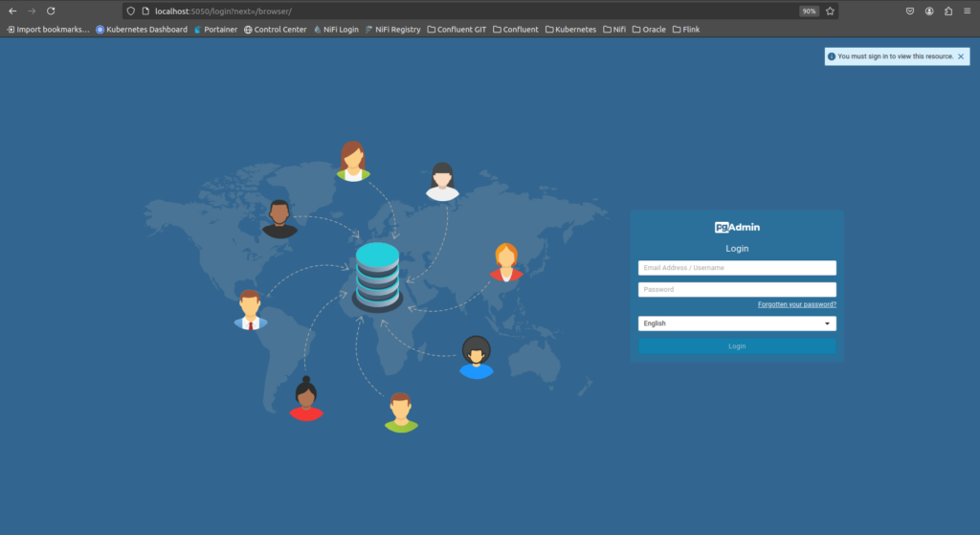
Task: Open the Portainer bookmark
Action: 215,30
